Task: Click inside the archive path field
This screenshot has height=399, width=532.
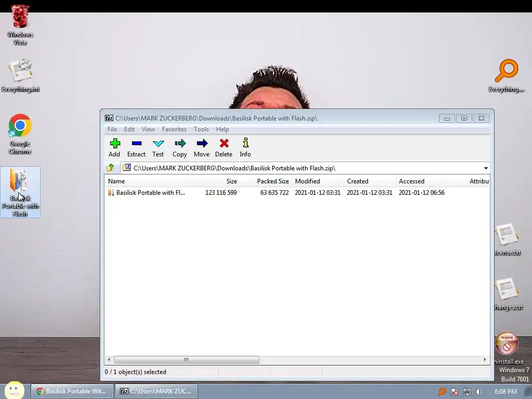Action: pyautogui.click(x=302, y=168)
